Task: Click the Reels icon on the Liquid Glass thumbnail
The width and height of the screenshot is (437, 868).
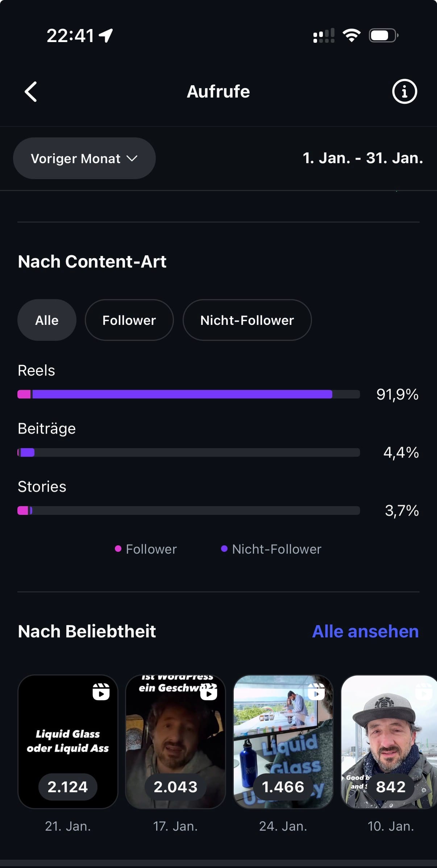Action: (x=102, y=691)
